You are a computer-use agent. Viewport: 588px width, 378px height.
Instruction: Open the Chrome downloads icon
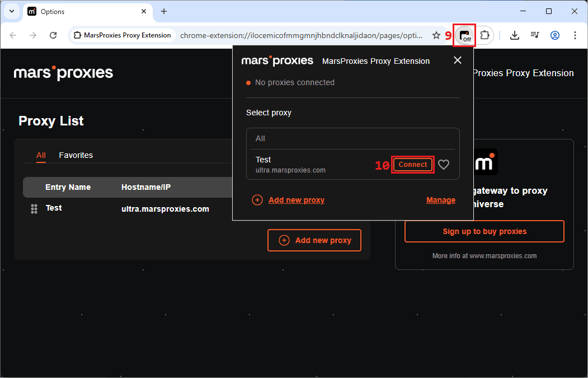coord(515,35)
